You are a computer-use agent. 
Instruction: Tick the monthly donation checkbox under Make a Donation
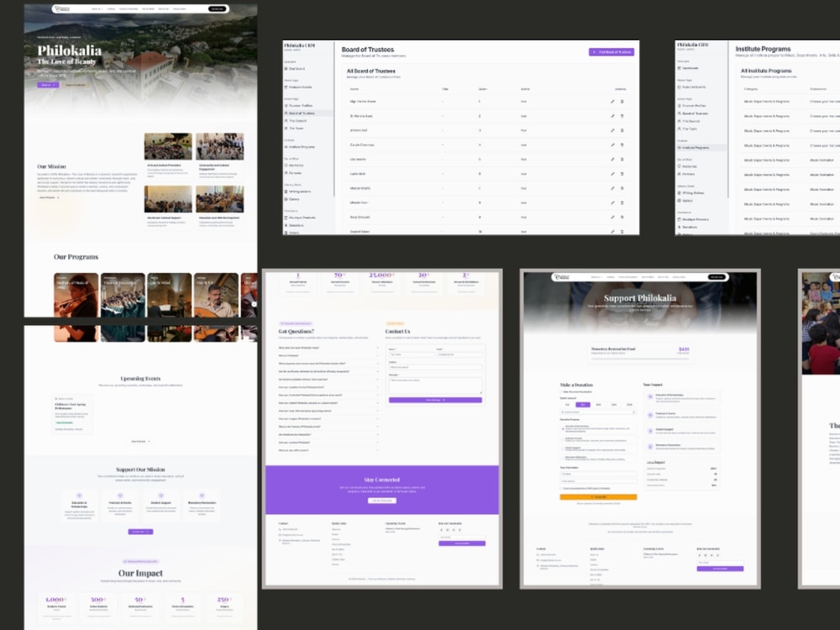point(561,391)
